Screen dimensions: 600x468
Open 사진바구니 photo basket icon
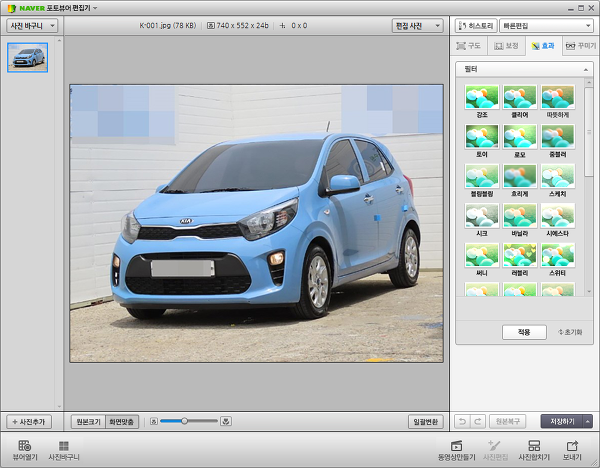pyautogui.click(x=64, y=450)
